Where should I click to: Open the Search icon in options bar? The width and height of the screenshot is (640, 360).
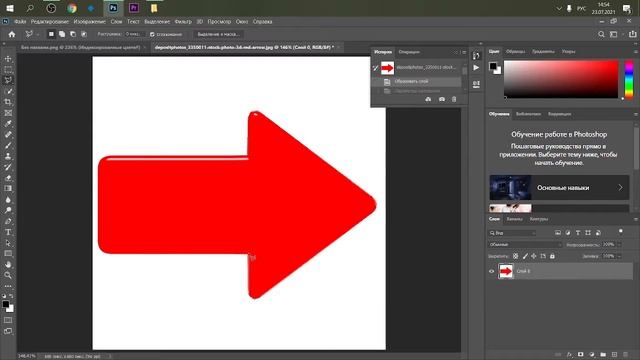(601, 34)
